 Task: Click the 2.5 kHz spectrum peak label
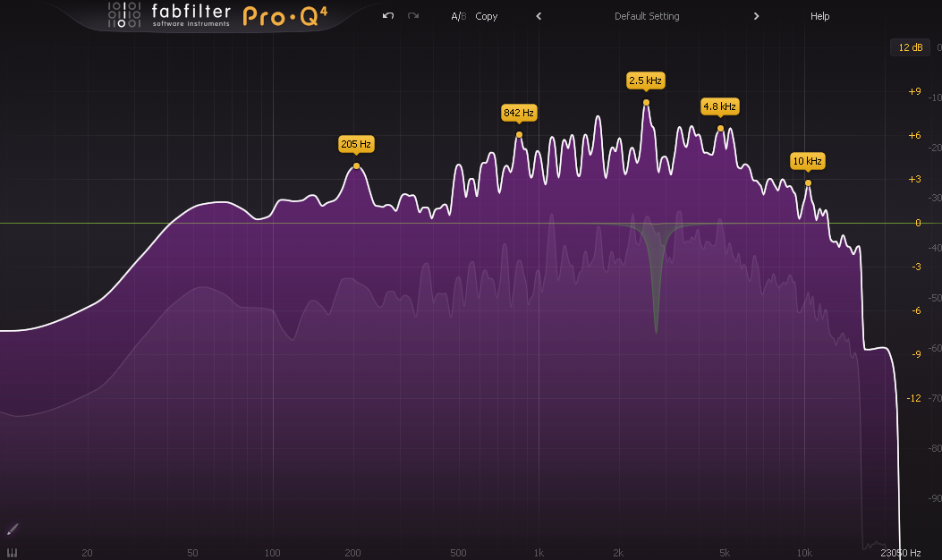pos(646,81)
